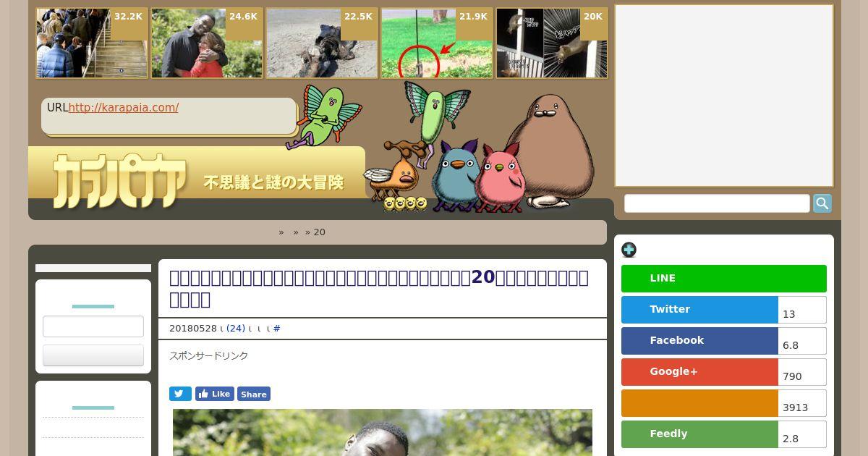This screenshot has height=456, width=868.
Task: Click the gray button under the sidebar input
Action: tap(93, 355)
